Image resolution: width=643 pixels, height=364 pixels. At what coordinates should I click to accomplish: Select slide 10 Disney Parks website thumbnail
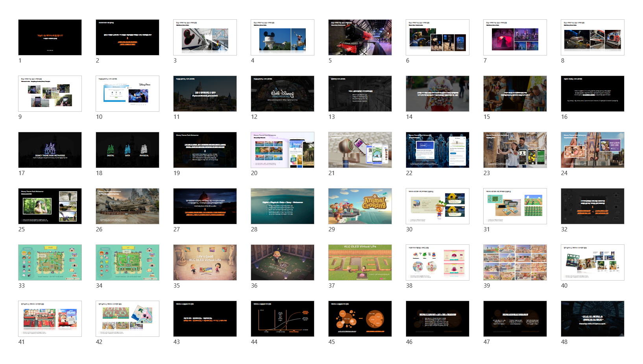pos(127,94)
